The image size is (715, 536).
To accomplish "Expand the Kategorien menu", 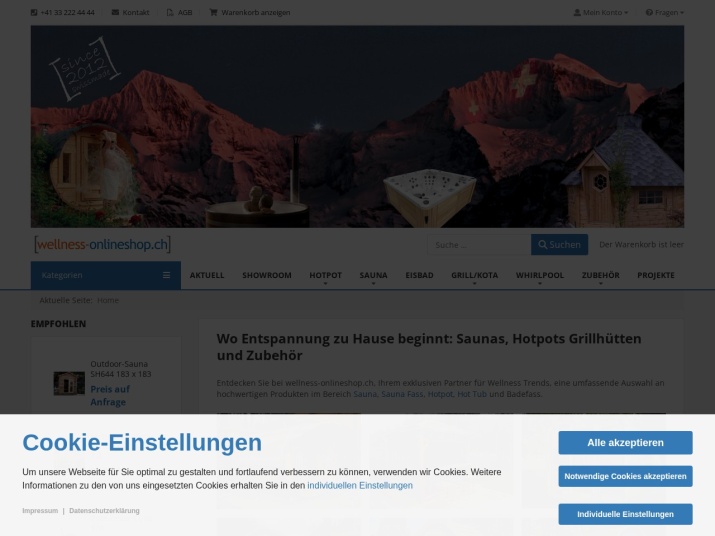I will (x=106, y=275).
